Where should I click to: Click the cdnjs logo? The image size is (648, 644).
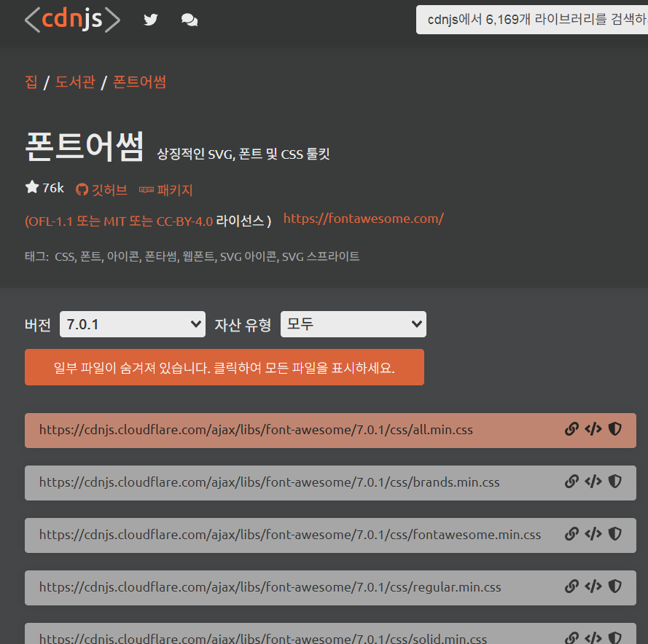pos(72,20)
